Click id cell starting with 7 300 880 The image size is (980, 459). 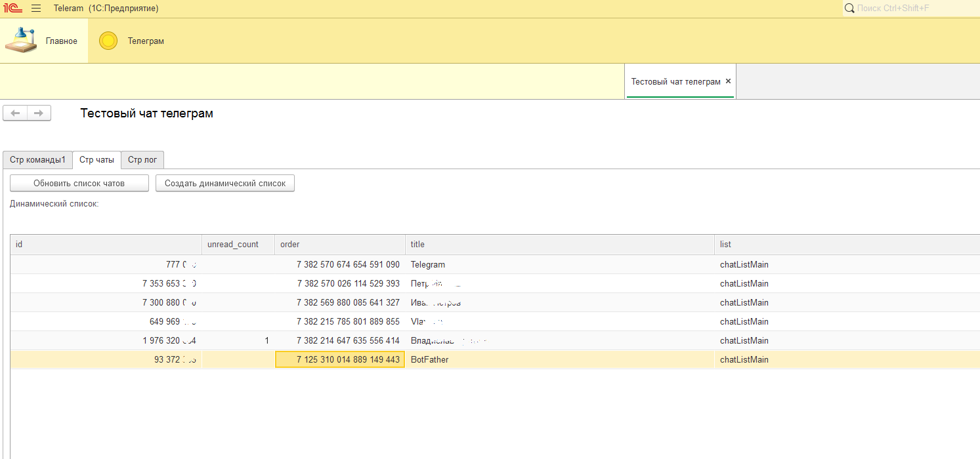(x=106, y=302)
